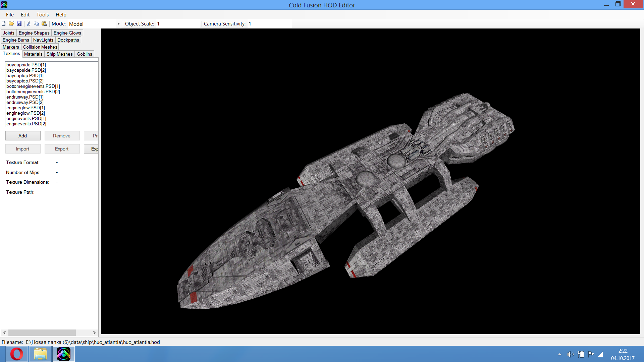
Task: Switch to the NavLights tab
Action: point(43,40)
